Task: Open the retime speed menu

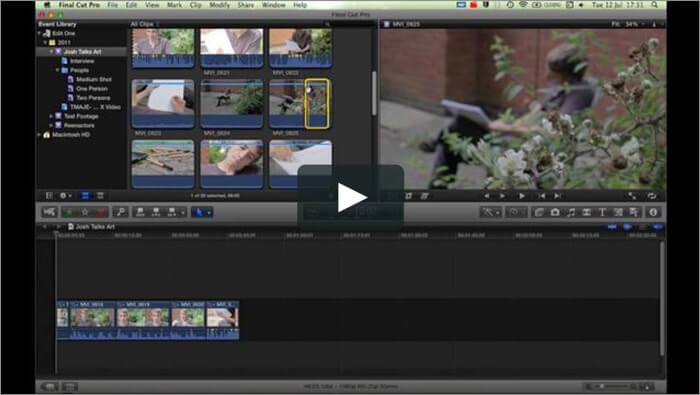Action: coord(516,212)
